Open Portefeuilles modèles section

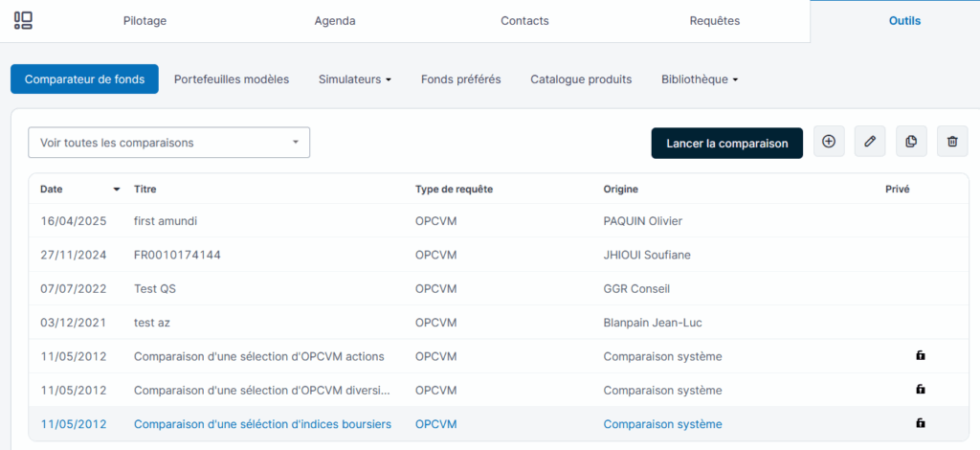point(232,79)
